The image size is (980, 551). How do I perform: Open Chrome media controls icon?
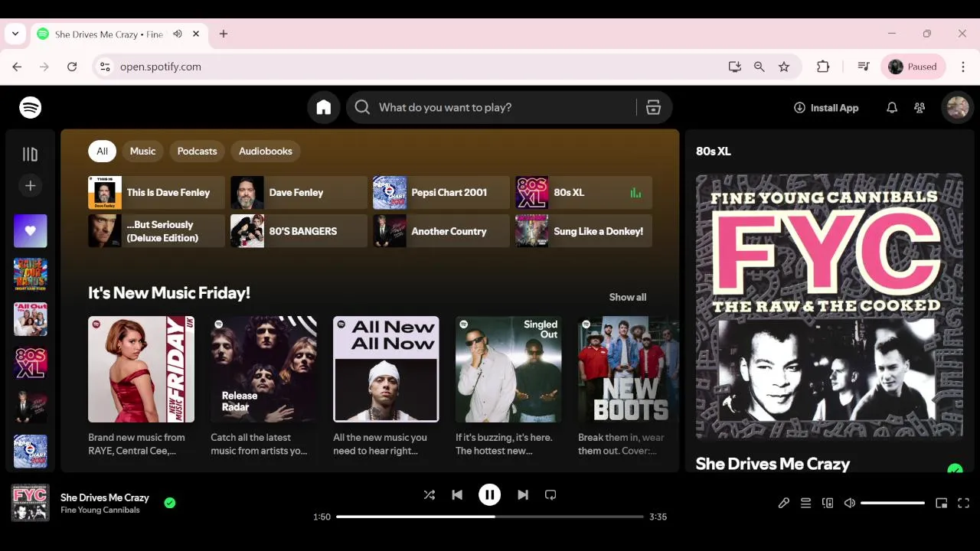tap(864, 67)
